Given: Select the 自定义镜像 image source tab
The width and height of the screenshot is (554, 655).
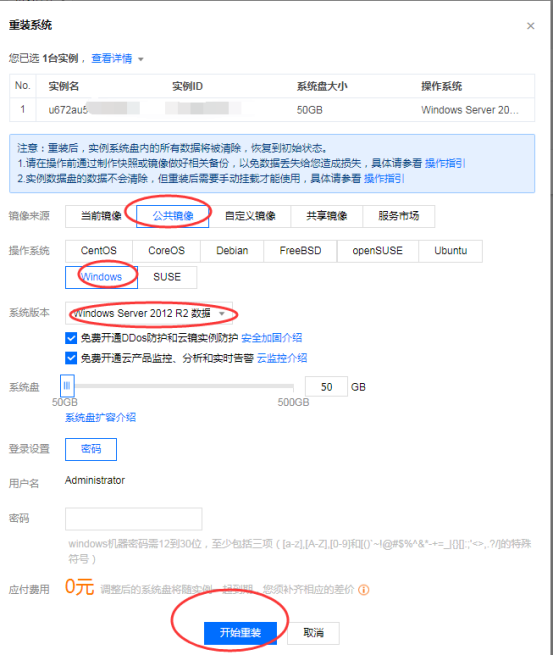Looking at the screenshot, I should pyautogui.click(x=250, y=216).
